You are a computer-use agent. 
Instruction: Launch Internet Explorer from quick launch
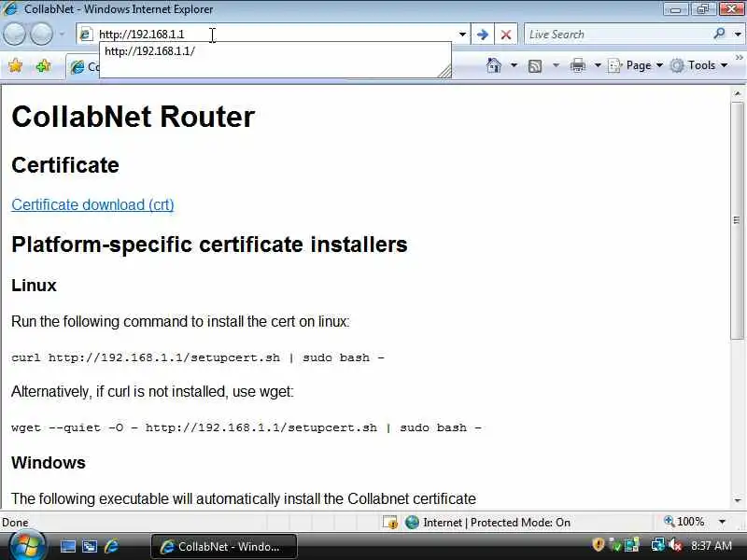[111, 546]
